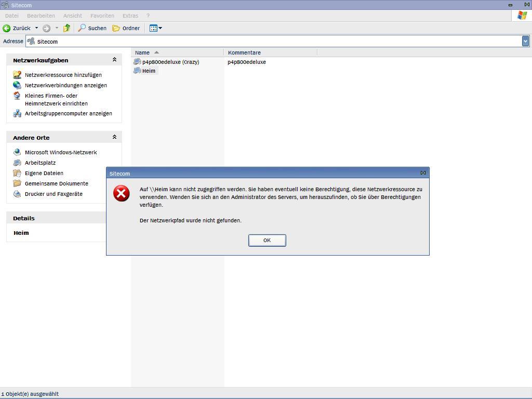532x399 pixels.
Task: Open the Zurück history dropdown arrow
Action: 37,28
